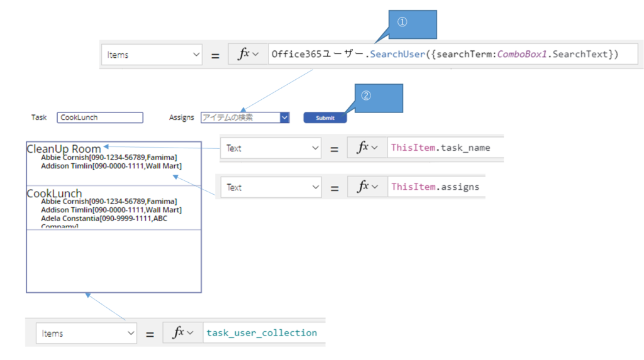Open the Text property dropdown for ThisItem.task_name
The height and width of the screenshot is (360, 644).
pyautogui.click(x=271, y=149)
